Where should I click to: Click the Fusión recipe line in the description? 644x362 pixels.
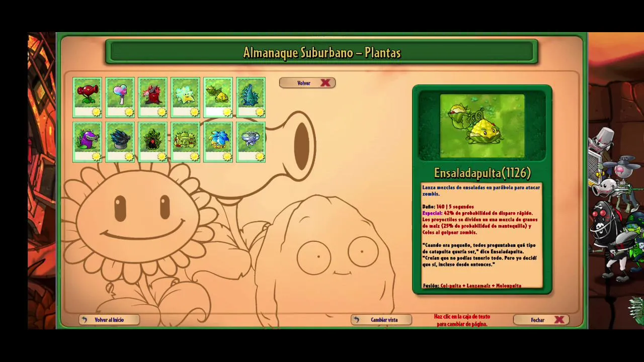click(472, 286)
